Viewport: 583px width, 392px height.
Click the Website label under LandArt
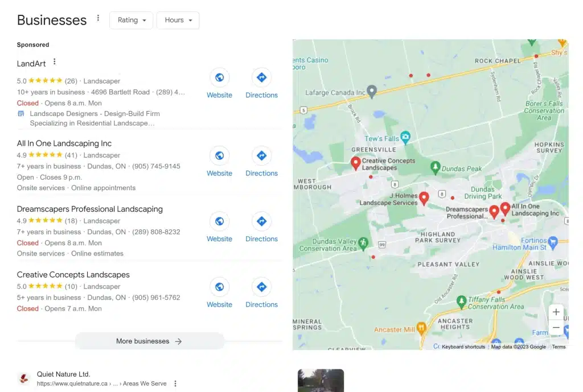(x=219, y=95)
